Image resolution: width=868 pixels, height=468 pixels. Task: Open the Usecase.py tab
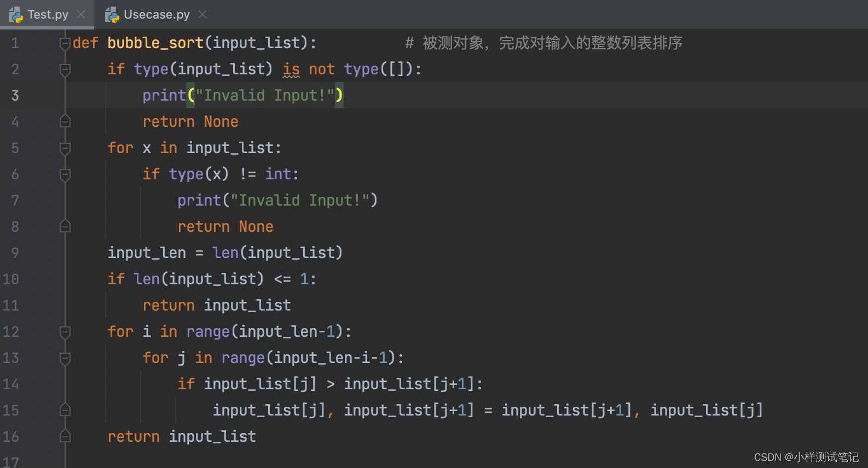click(x=157, y=14)
